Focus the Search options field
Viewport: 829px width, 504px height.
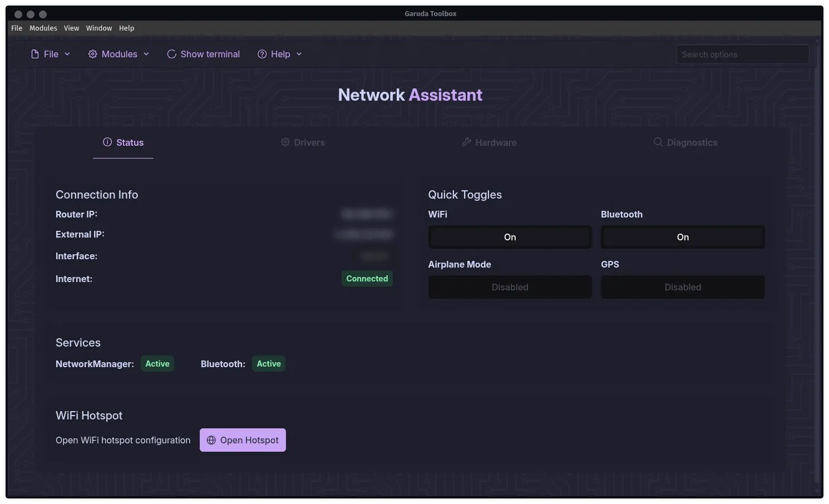pos(742,55)
